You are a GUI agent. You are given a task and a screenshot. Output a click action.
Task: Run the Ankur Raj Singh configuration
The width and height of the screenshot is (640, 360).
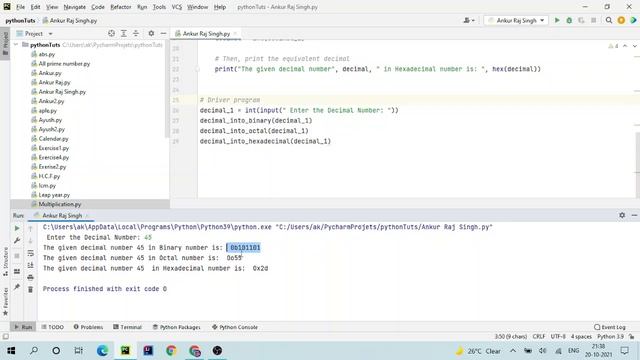(557, 20)
